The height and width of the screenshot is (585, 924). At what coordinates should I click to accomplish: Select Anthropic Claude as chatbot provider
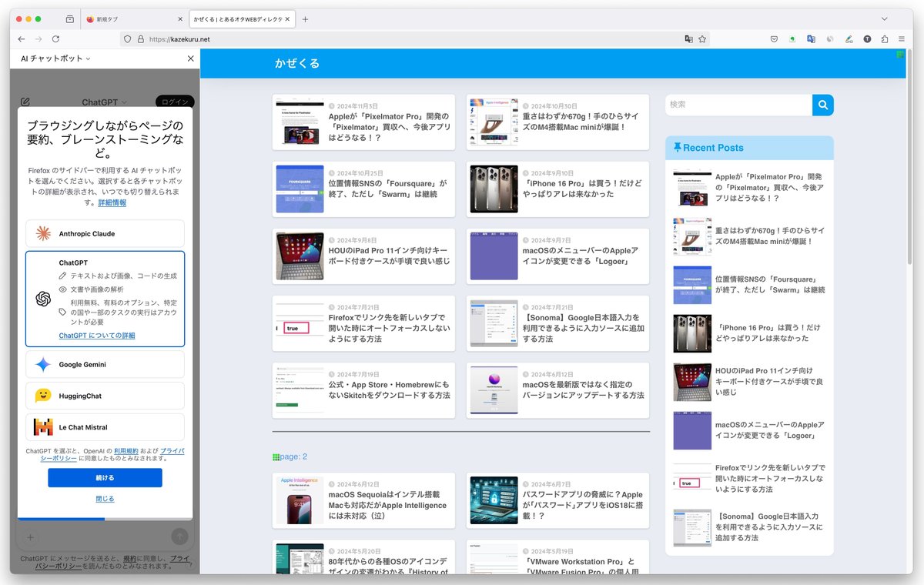point(105,233)
